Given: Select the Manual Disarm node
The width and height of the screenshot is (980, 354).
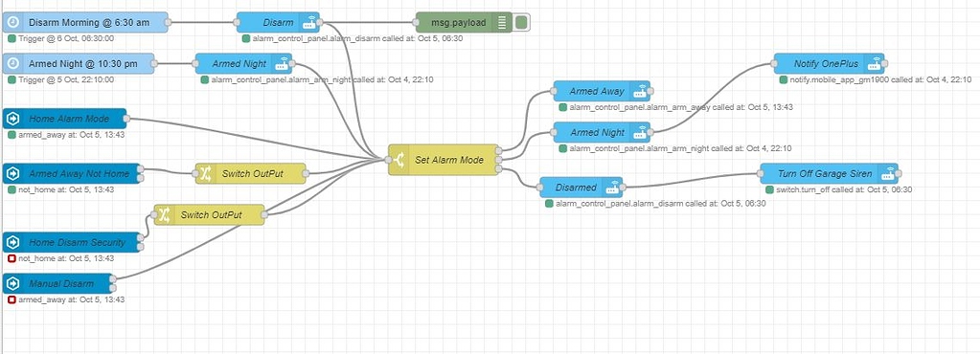Looking at the screenshot, I should (58, 283).
